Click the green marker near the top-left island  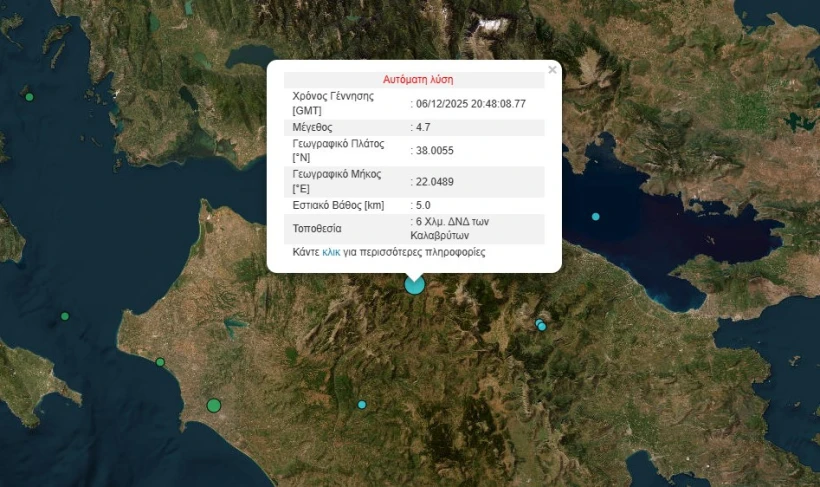[29, 97]
